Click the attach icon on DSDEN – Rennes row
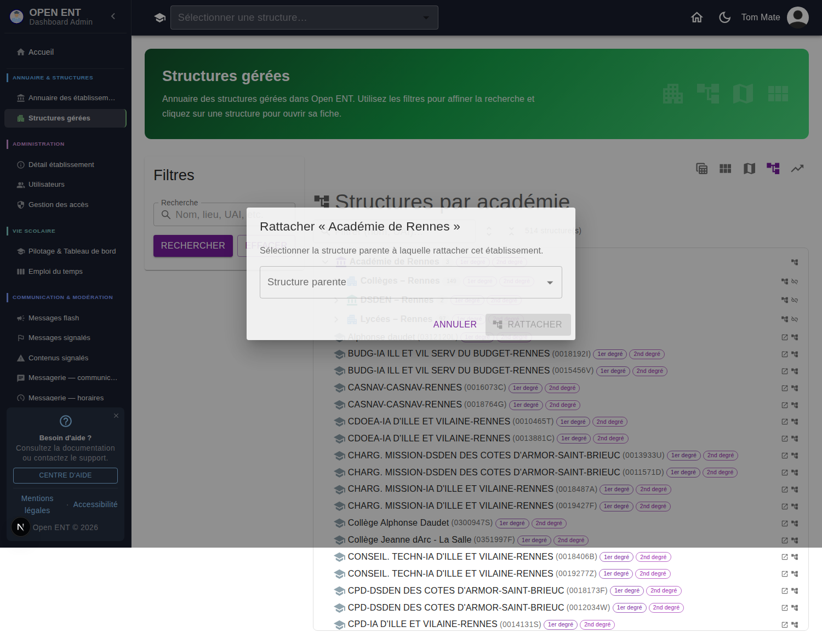Screen dimensions: 822x644 (785, 300)
